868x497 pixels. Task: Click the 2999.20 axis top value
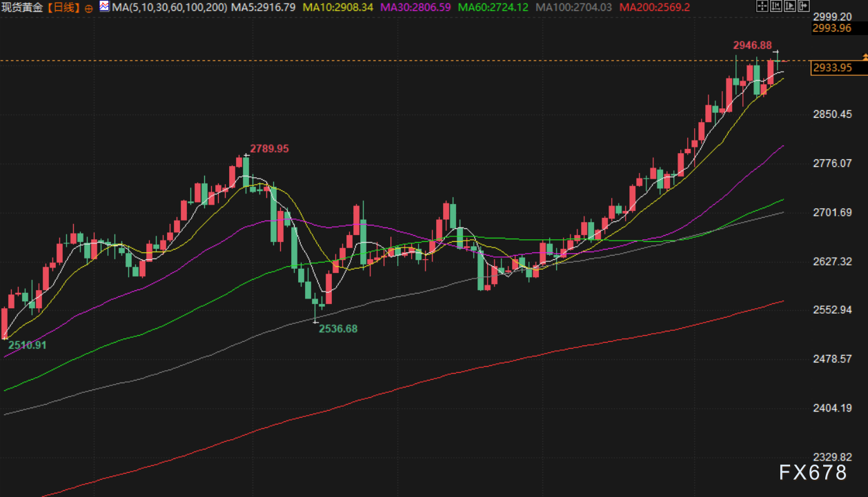pyautogui.click(x=832, y=17)
